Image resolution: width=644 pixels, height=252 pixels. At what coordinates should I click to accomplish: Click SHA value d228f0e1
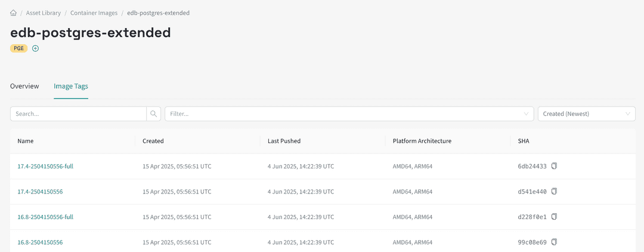point(532,217)
